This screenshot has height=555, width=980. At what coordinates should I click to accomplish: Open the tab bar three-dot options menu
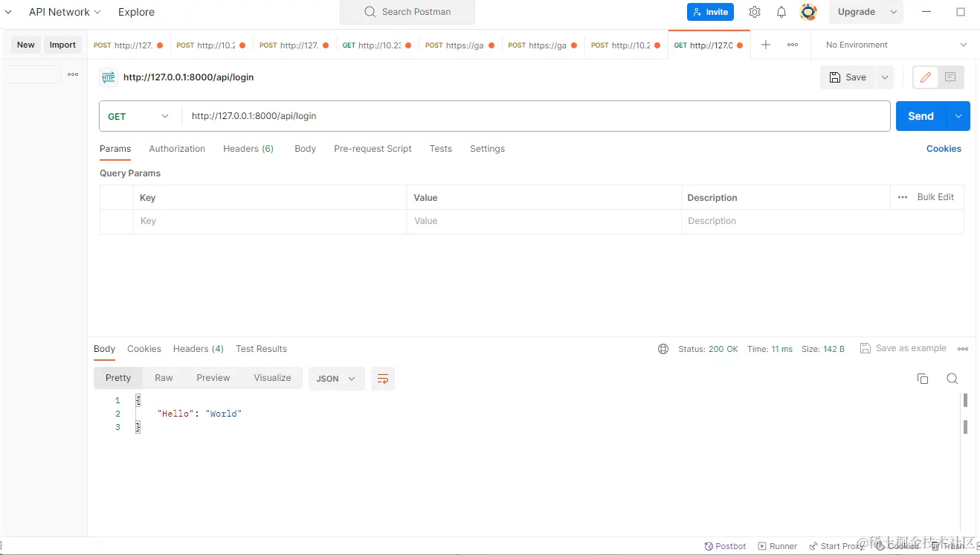(793, 45)
